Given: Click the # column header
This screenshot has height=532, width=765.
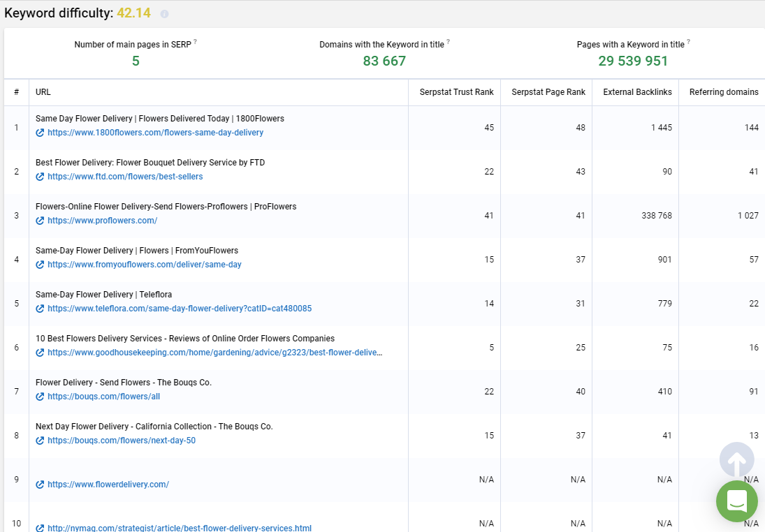Looking at the screenshot, I should click(x=17, y=92).
